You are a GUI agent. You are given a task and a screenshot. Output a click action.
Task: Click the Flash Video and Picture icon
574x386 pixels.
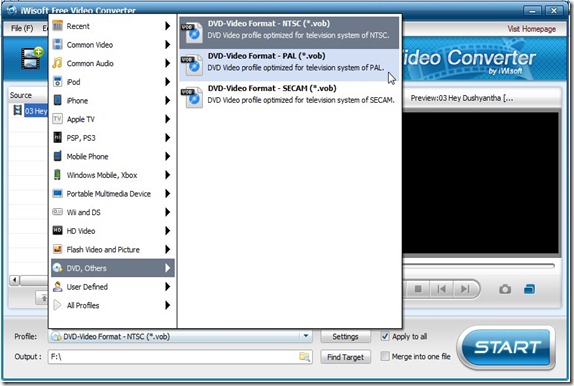tap(57, 249)
